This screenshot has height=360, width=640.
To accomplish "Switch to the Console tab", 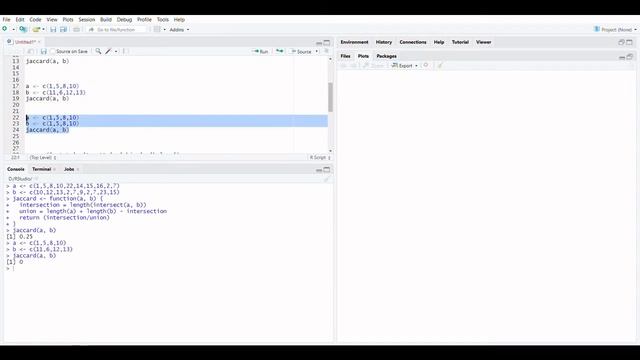I will click(16, 169).
